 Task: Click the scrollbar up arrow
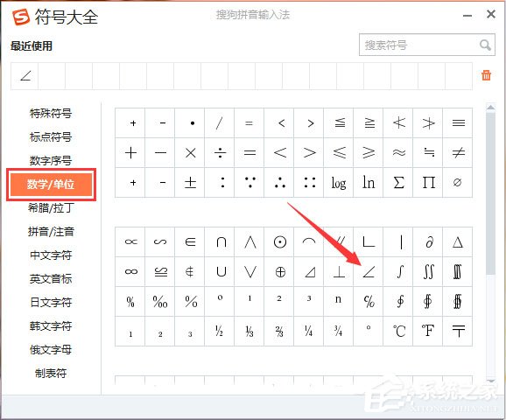tap(490, 108)
